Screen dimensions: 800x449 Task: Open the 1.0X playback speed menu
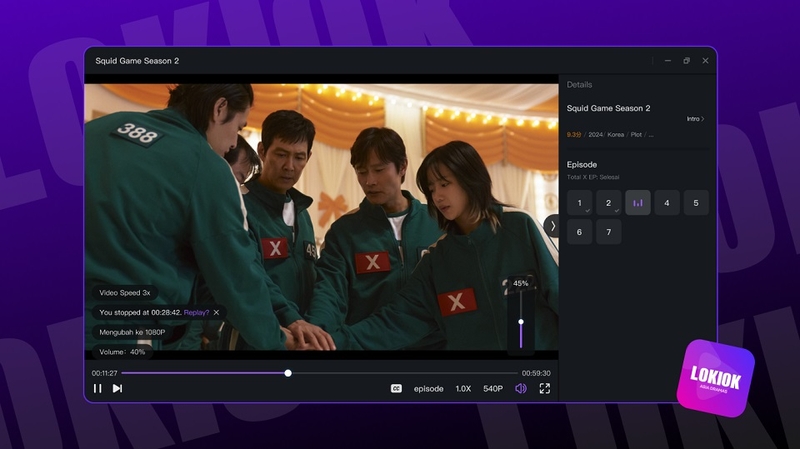[x=463, y=389]
